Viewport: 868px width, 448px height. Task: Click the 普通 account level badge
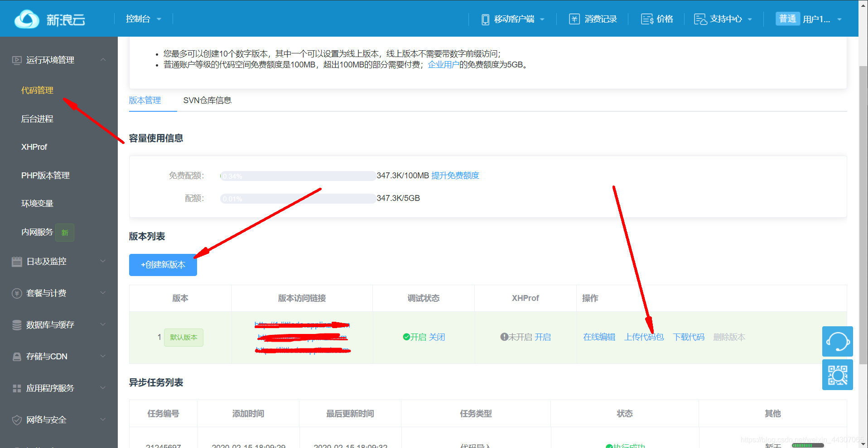(788, 19)
